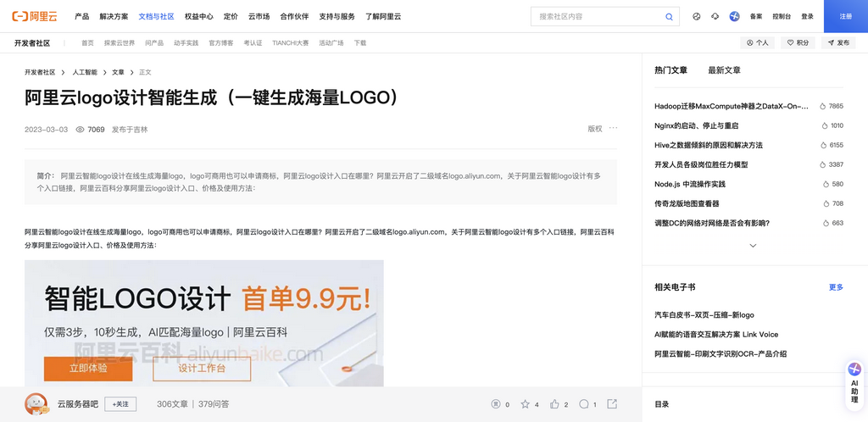Click the search magnifier icon
This screenshot has height=422, width=868.
pyautogui.click(x=670, y=17)
